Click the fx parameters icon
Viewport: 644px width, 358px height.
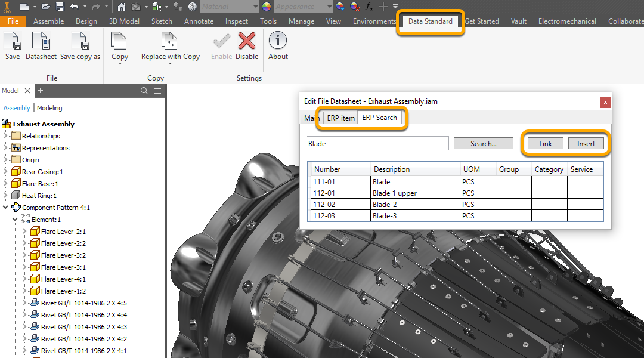click(370, 7)
